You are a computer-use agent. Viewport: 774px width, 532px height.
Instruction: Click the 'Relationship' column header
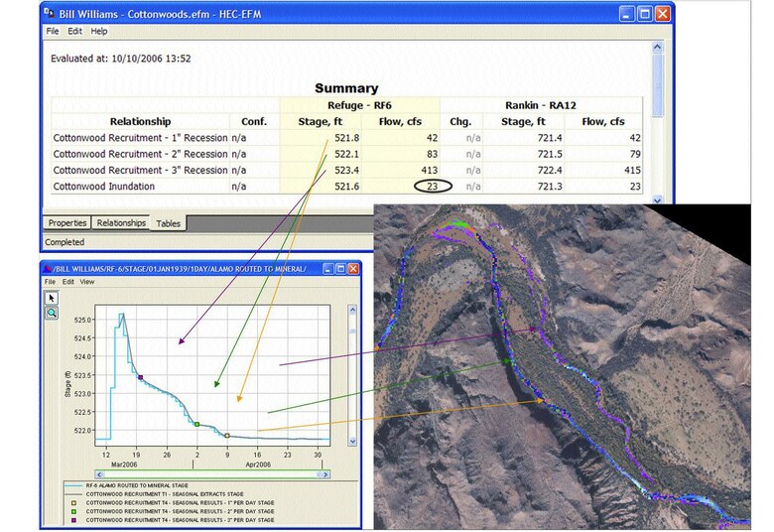[x=140, y=121]
